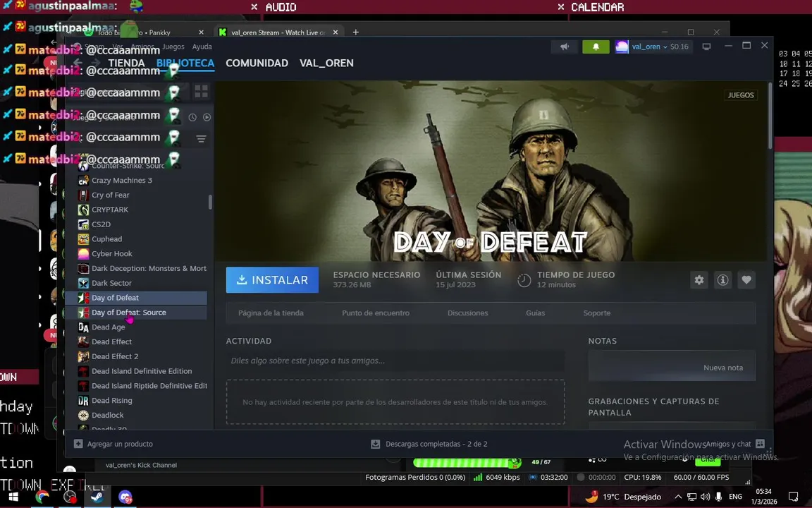Viewport: 812px width, 508px height.
Task: Open the green notifications bell
Action: pos(596,47)
